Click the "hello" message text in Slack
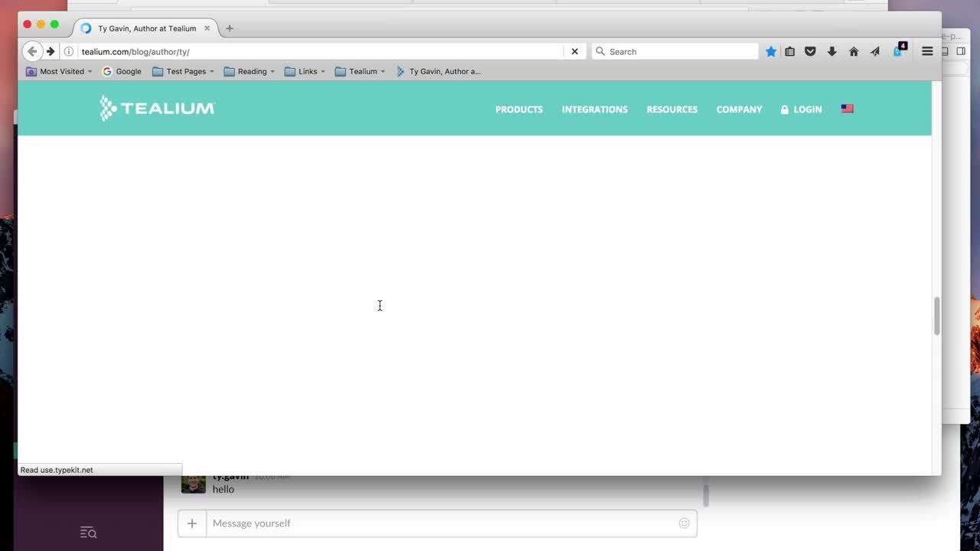 224,489
